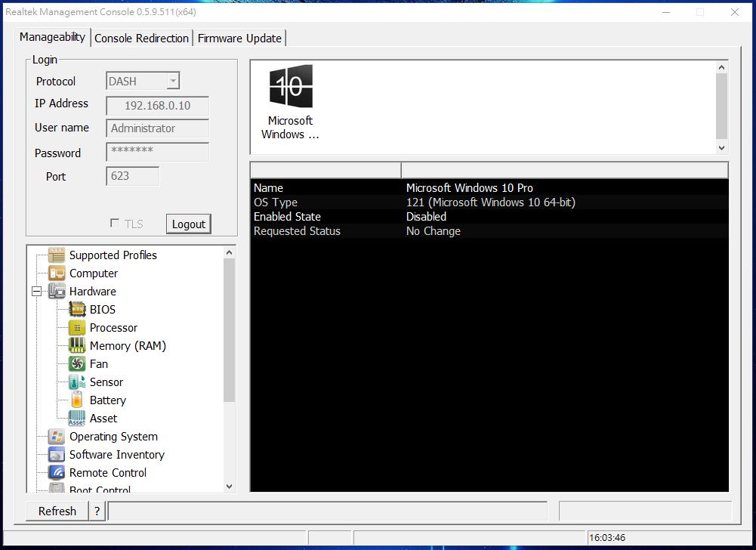Click the Memory (RAM) icon

77,345
